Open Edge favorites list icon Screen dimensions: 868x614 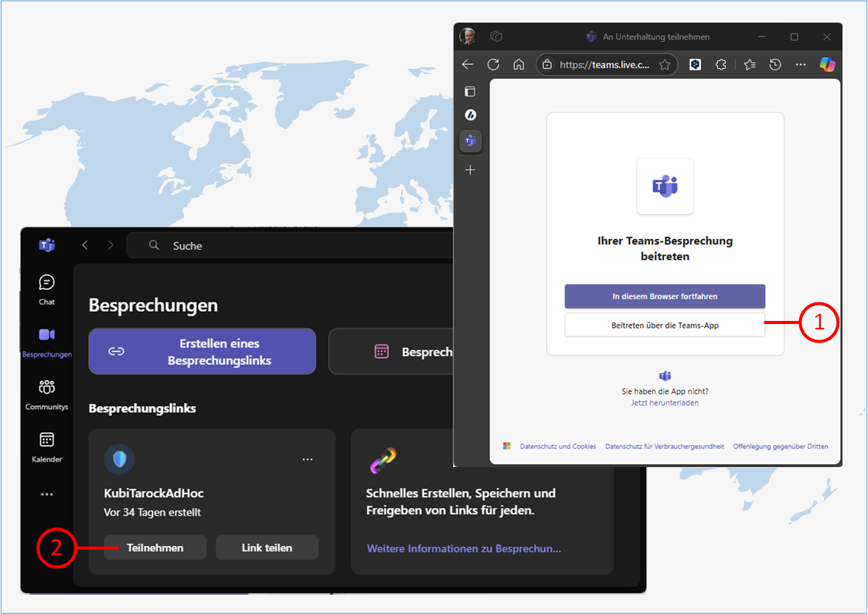(x=749, y=65)
